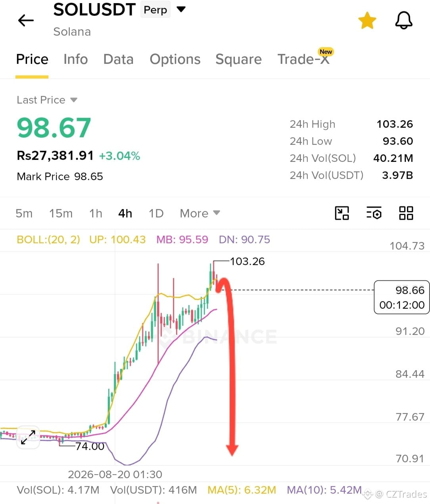Open the grid layout icon
430x504 pixels.
[406, 213]
